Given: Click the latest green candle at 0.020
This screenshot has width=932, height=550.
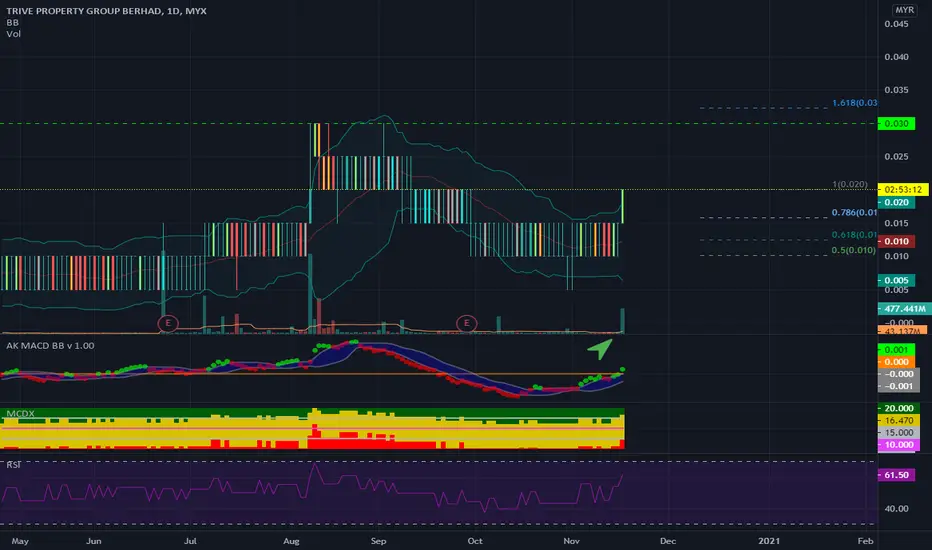Looking at the screenshot, I should click(622, 206).
